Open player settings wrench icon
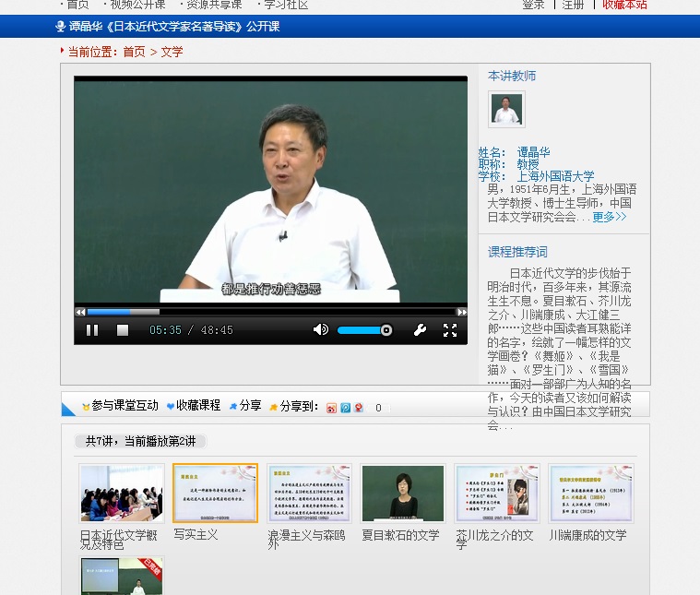700x595 pixels. click(420, 330)
